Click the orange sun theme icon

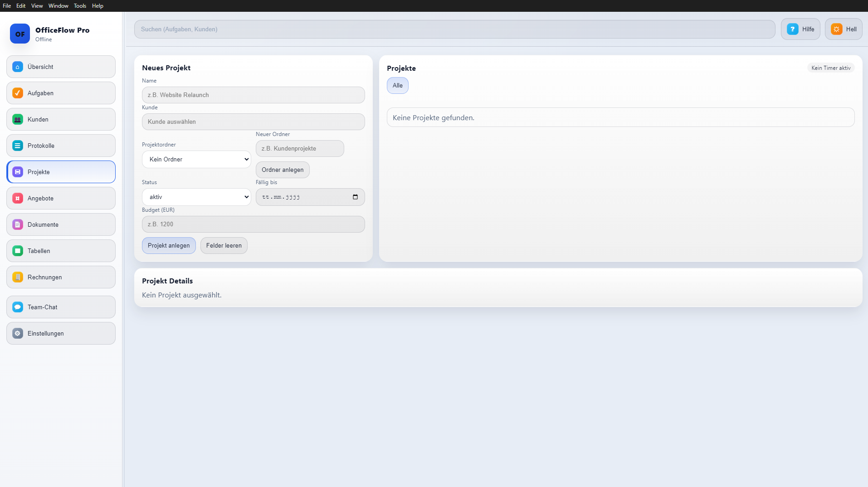pyautogui.click(x=837, y=29)
